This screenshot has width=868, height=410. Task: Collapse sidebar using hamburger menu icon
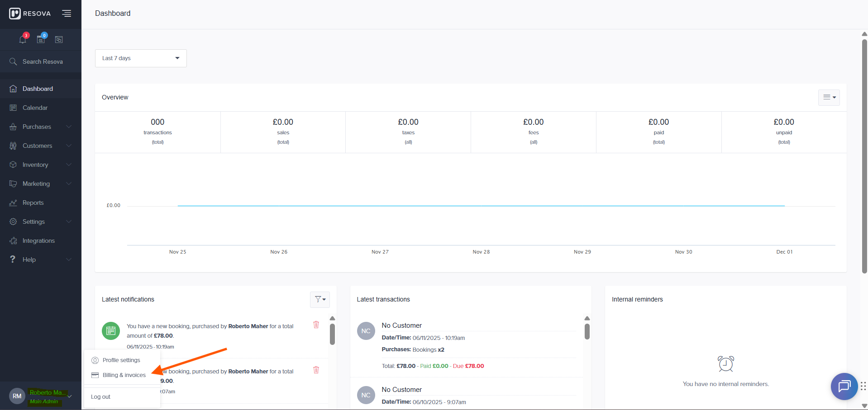tap(67, 14)
